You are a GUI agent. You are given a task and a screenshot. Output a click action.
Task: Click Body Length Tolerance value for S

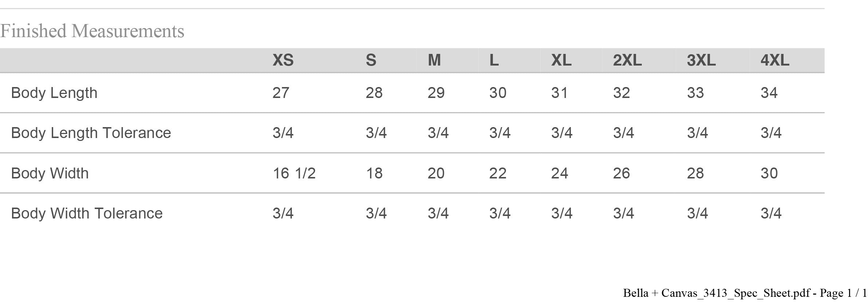376,133
